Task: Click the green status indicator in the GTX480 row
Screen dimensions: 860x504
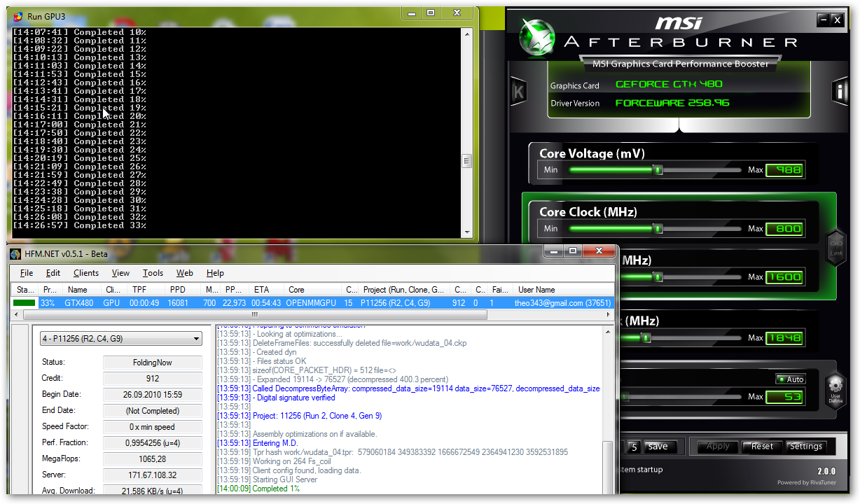Action: pyautogui.click(x=24, y=303)
